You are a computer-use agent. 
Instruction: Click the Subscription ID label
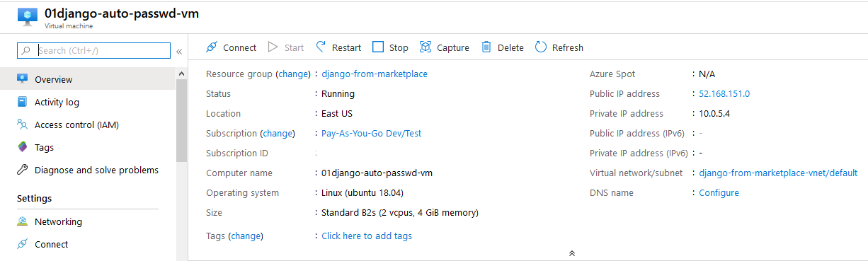(237, 153)
